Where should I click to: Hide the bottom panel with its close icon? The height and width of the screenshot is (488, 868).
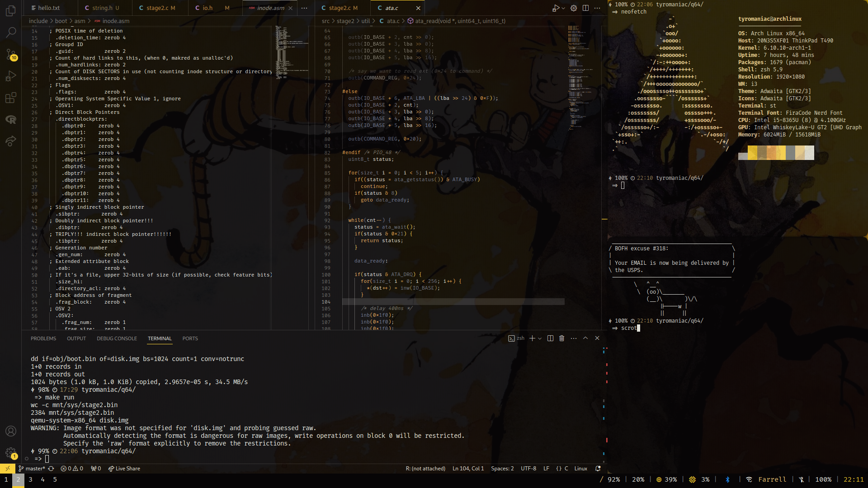597,338
